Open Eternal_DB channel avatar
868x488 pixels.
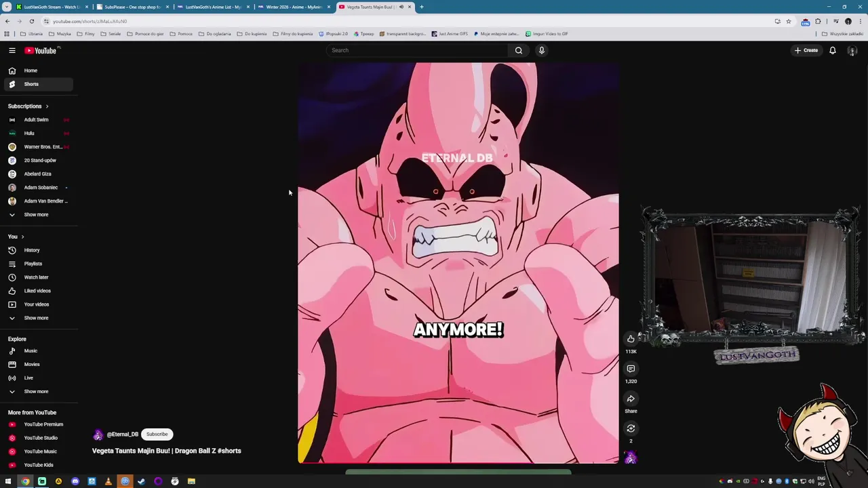click(x=98, y=434)
